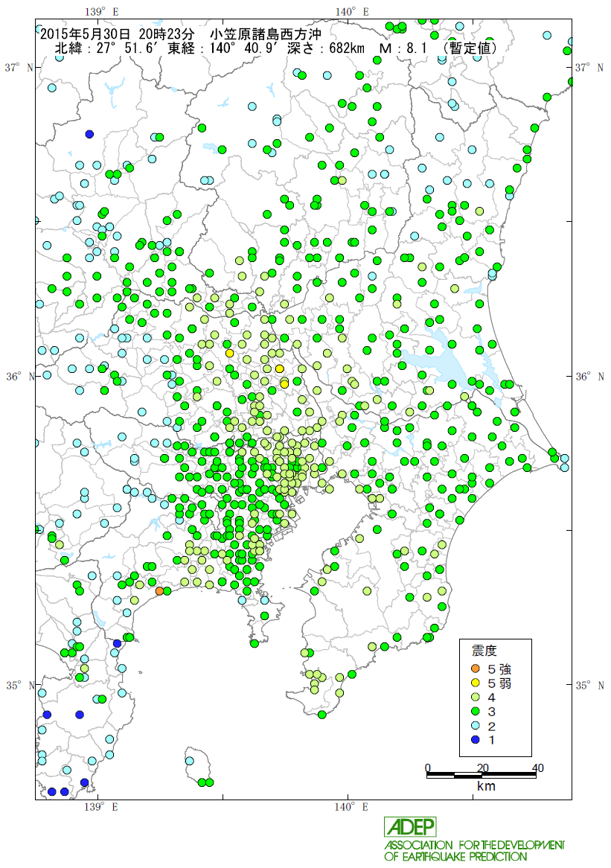Pick the dark blue intensity 1 legend swatch
The height and width of the screenshot is (868, 611).
[476, 739]
